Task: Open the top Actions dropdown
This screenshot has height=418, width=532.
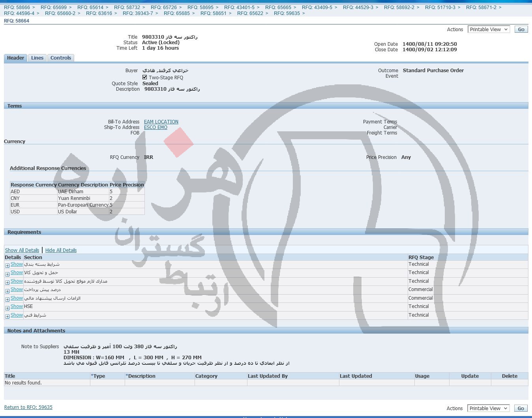Action: (489, 30)
